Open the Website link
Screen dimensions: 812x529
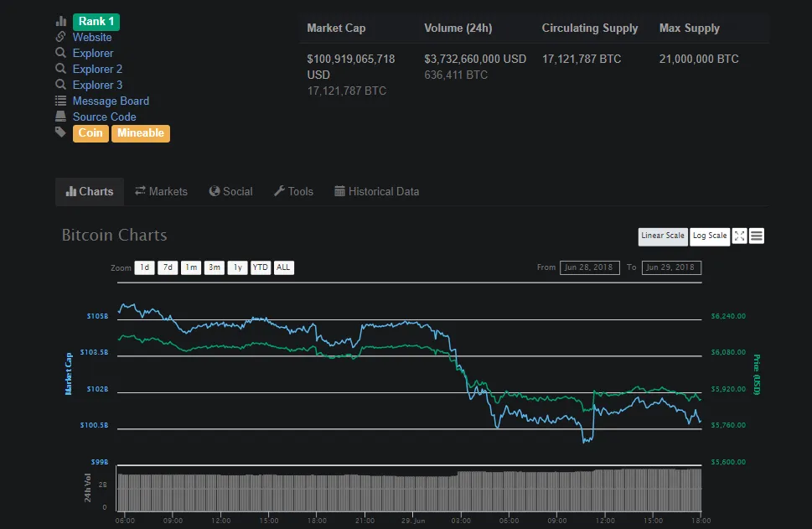(x=92, y=37)
